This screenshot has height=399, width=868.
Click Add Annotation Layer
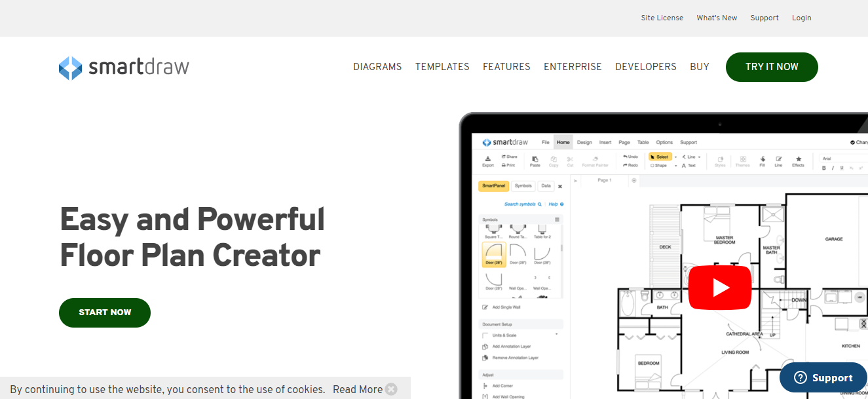pos(506,347)
